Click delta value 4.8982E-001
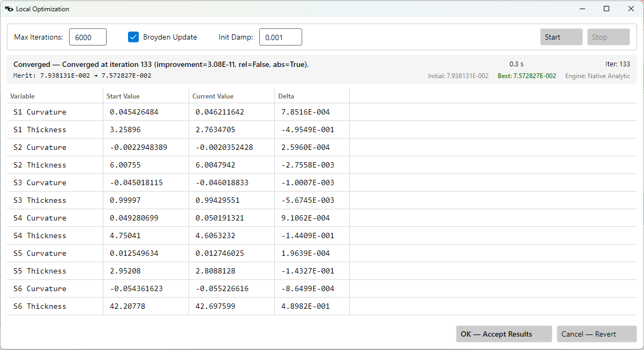 click(x=305, y=306)
